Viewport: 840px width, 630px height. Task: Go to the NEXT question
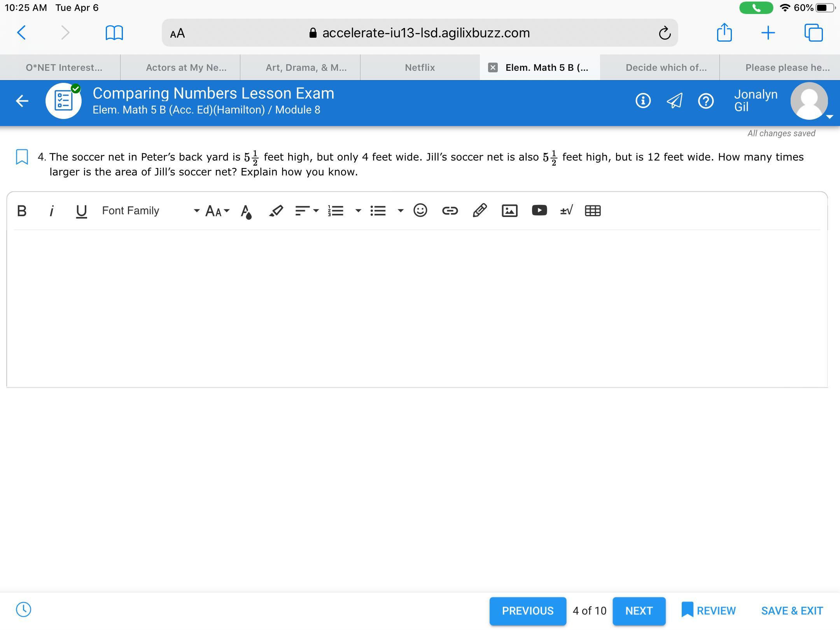pos(639,611)
